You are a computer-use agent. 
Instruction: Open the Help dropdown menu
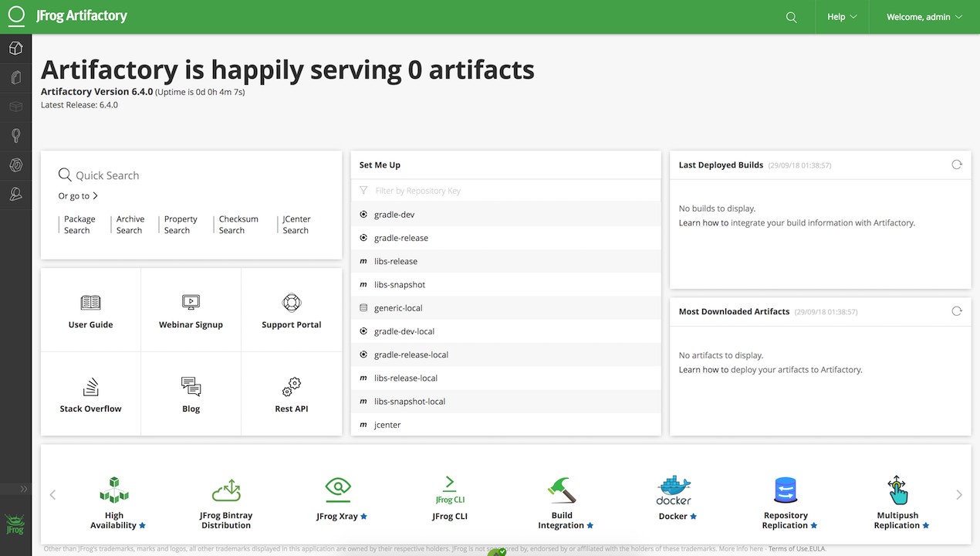point(842,17)
